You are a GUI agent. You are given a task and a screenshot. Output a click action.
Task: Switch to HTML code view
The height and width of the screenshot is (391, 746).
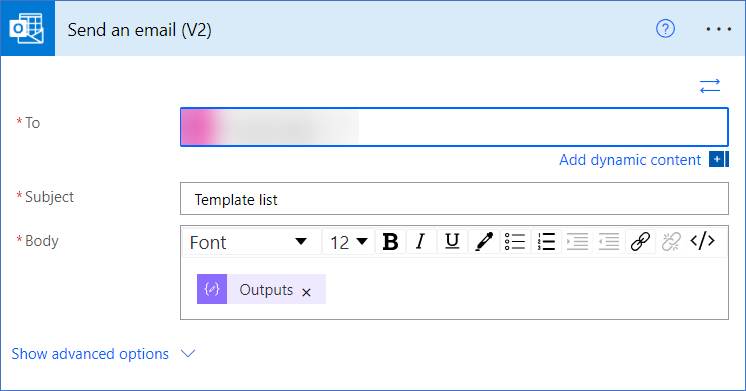pyautogui.click(x=702, y=241)
